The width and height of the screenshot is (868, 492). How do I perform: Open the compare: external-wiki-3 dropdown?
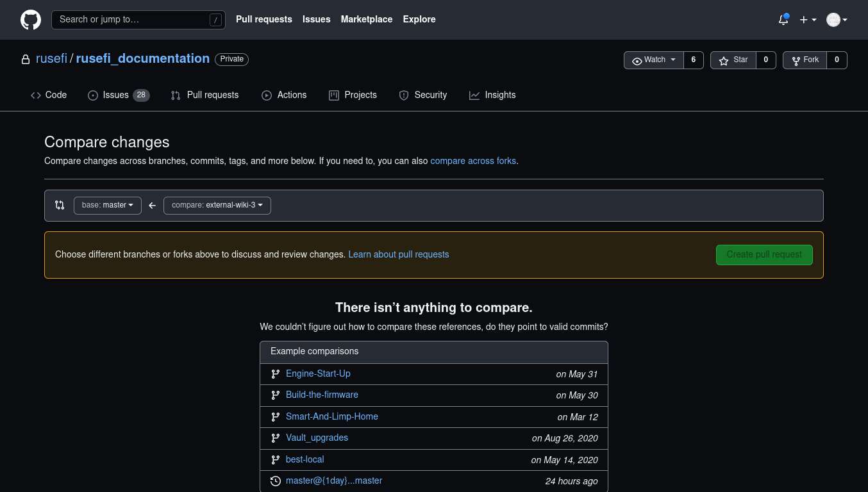(x=217, y=205)
